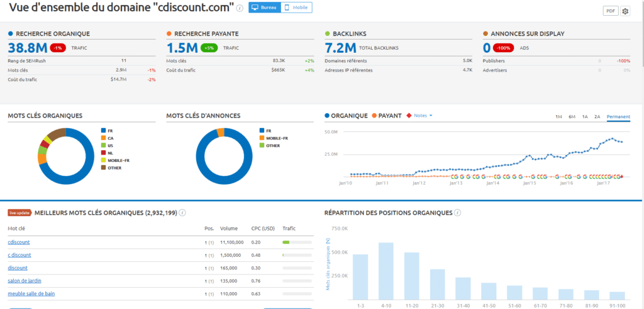The height and width of the screenshot is (309, 644).
Task: Click the $665K paid traffic cost value
Action: (x=278, y=70)
